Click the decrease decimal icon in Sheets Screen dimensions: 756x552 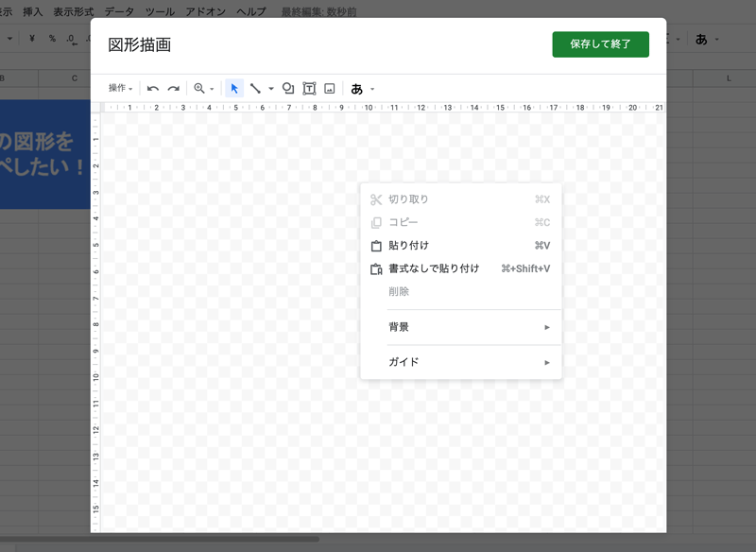[x=72, y=39]
